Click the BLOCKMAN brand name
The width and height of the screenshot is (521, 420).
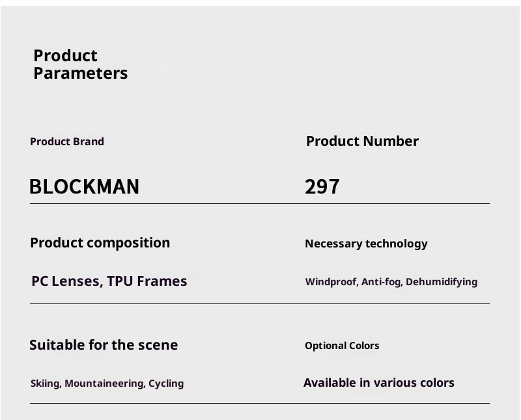tap(84, 187)
